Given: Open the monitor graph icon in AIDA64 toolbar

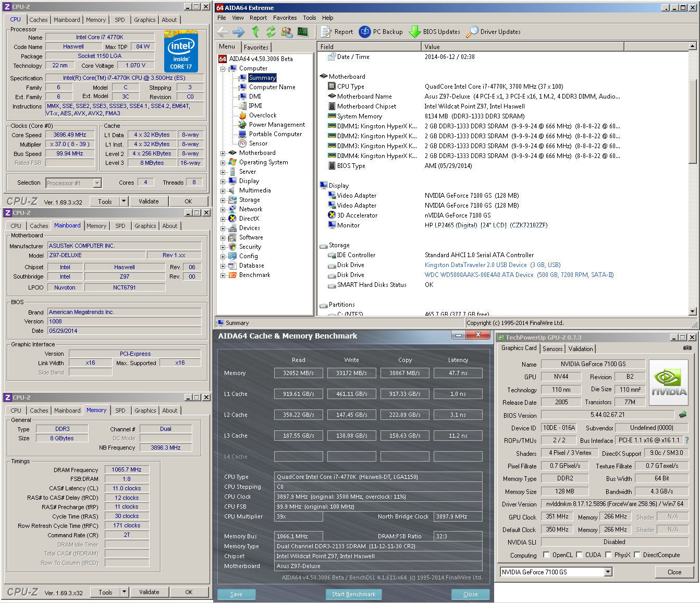Looking at the screenshot, I should [x=303, y=32].
